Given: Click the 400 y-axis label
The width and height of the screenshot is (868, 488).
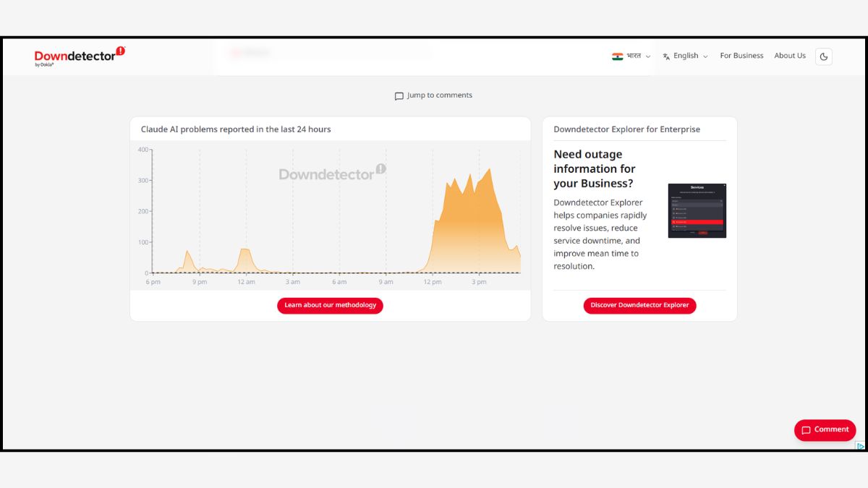Looking at the screenshot, I should pyautogui.click(x=143, y=150).
